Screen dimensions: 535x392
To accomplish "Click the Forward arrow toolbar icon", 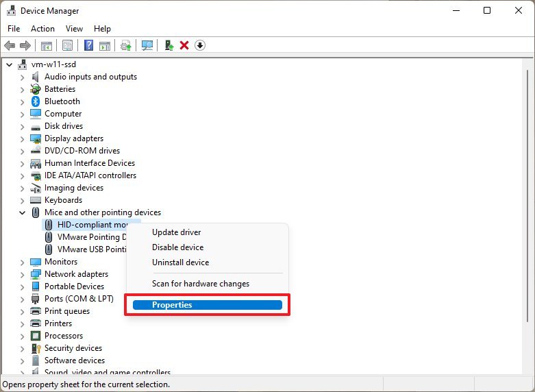I will 25,45.
